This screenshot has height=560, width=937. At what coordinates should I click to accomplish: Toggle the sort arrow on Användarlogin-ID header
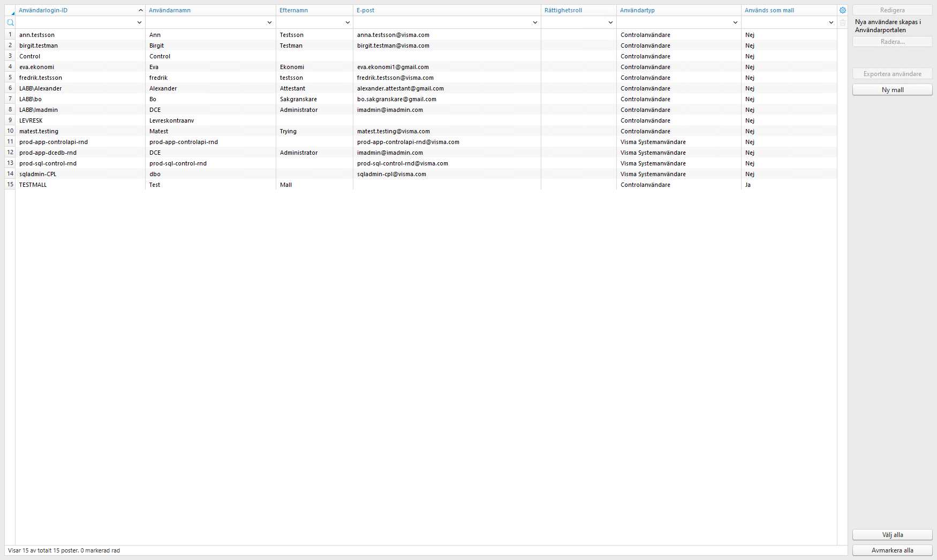140,10
